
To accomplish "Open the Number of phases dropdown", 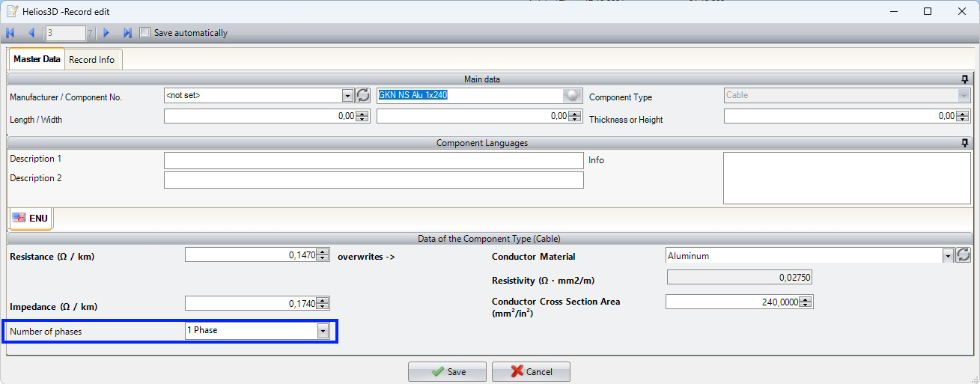I will [323, 331].
